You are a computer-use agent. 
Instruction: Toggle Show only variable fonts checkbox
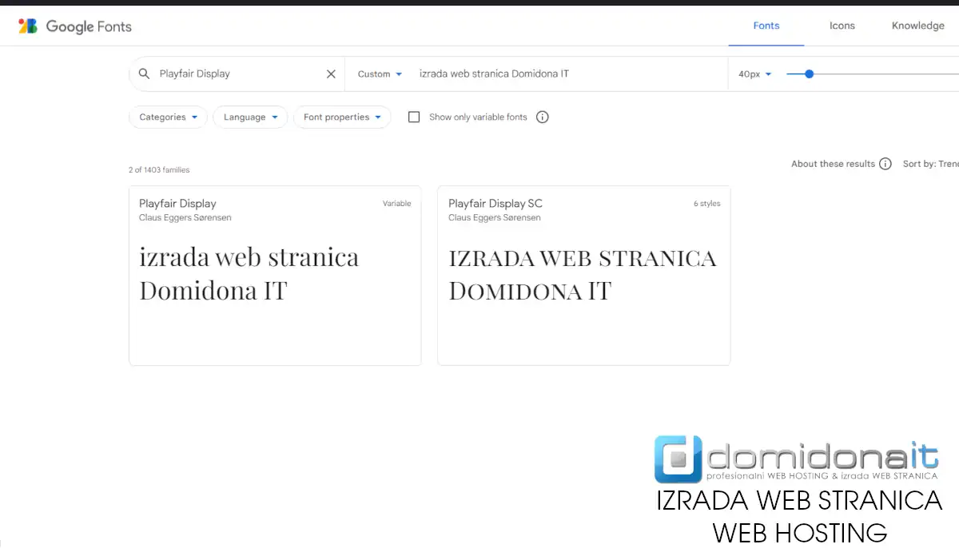[414, 117]
